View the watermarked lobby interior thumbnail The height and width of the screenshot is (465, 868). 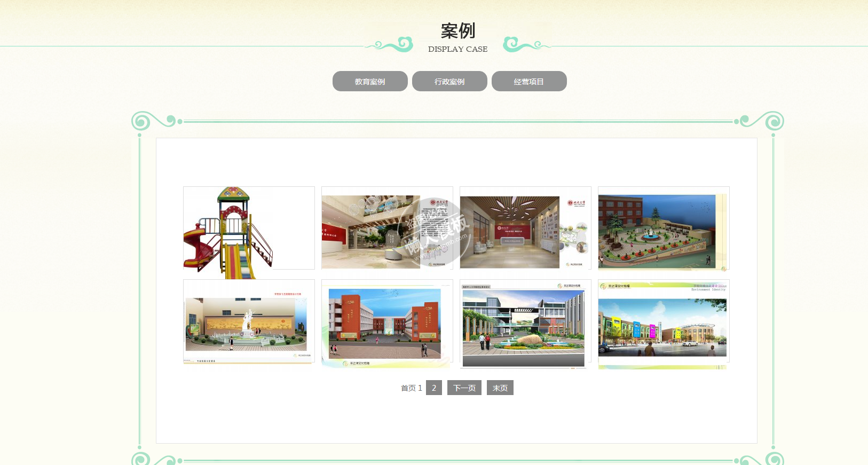[387, 230]
